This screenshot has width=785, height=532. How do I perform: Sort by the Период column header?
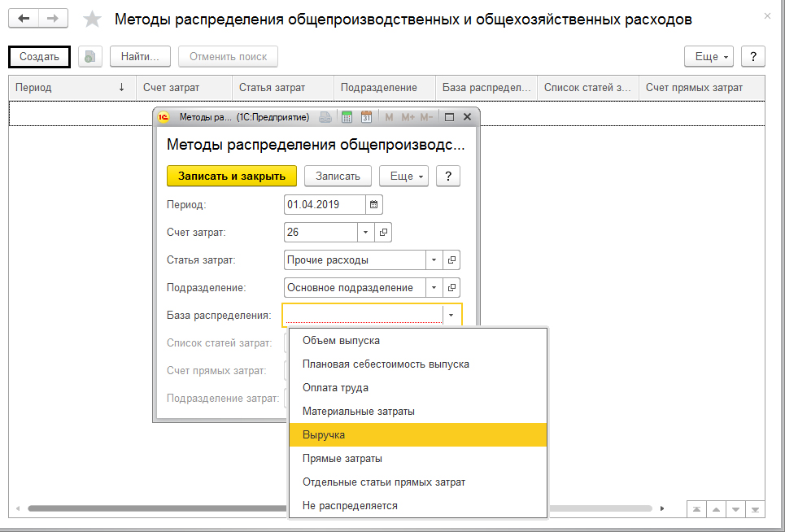(x=72, y=88)
